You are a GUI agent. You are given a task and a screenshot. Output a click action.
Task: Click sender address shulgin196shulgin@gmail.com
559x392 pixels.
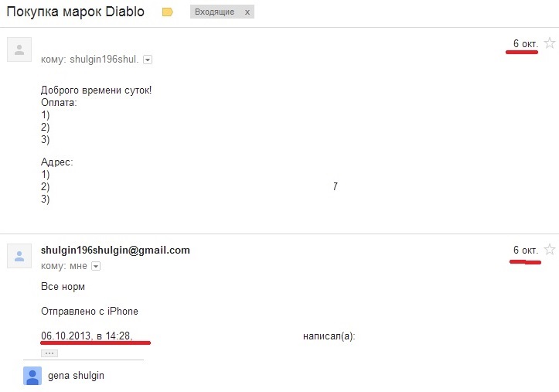click(115, 251)
